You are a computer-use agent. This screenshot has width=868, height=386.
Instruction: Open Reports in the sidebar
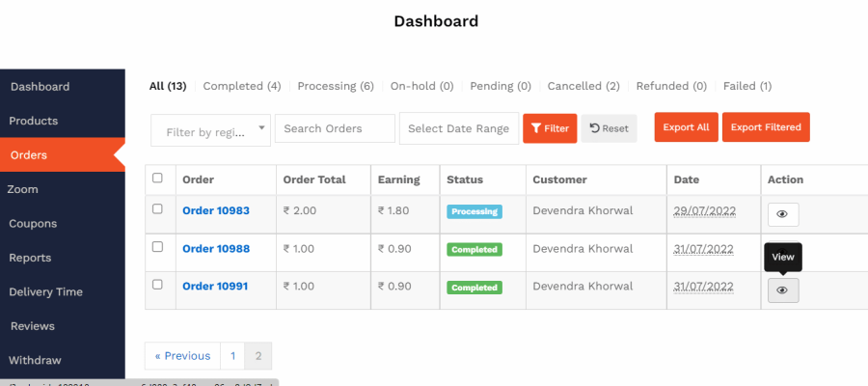point(63,258)
